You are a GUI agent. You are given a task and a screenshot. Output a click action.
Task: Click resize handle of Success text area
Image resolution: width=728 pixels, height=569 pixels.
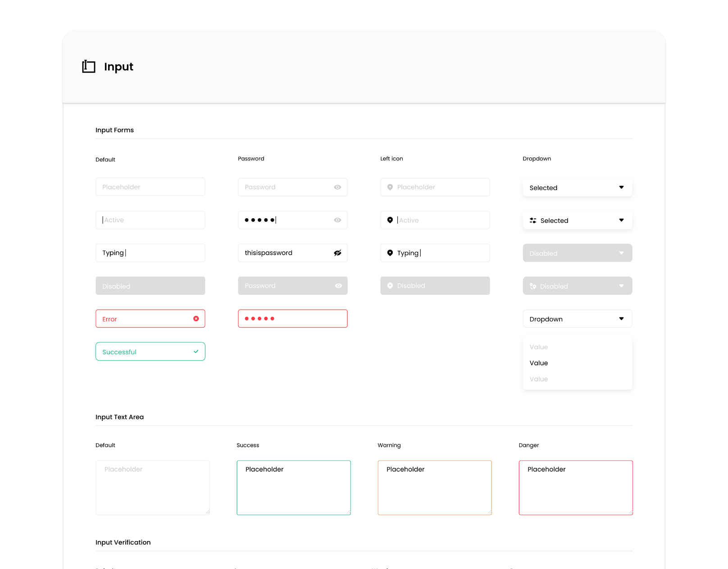pos(349,512)
